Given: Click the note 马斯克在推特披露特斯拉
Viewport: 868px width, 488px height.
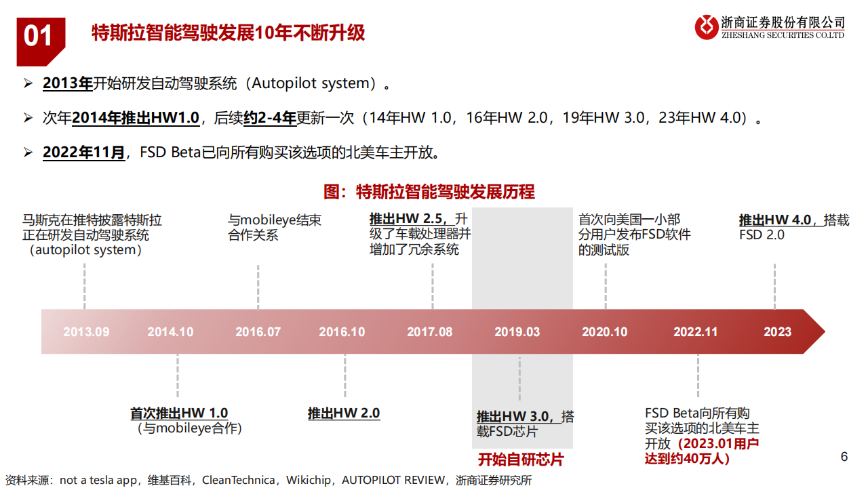Looking at the screenshot, I should click(x=92, y=235).
